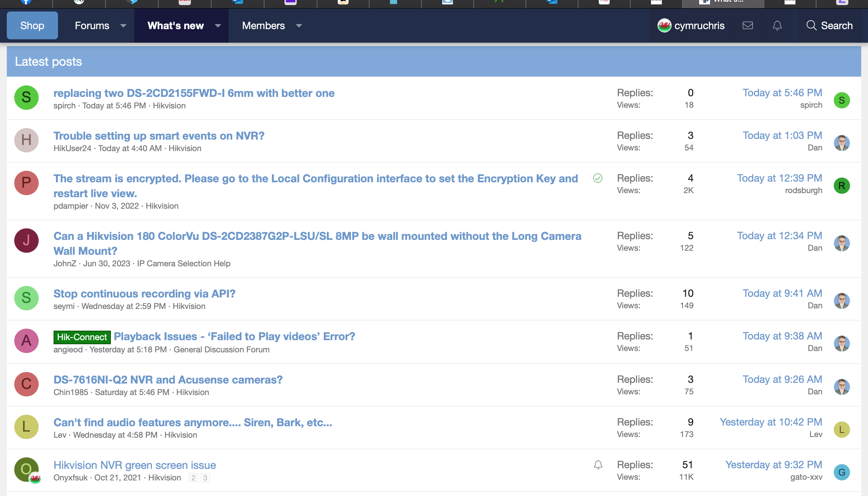The height and width of the screenshot is (496, 868).
Task: Open thread Can't find audio features anymore
Action: [193, 422]
